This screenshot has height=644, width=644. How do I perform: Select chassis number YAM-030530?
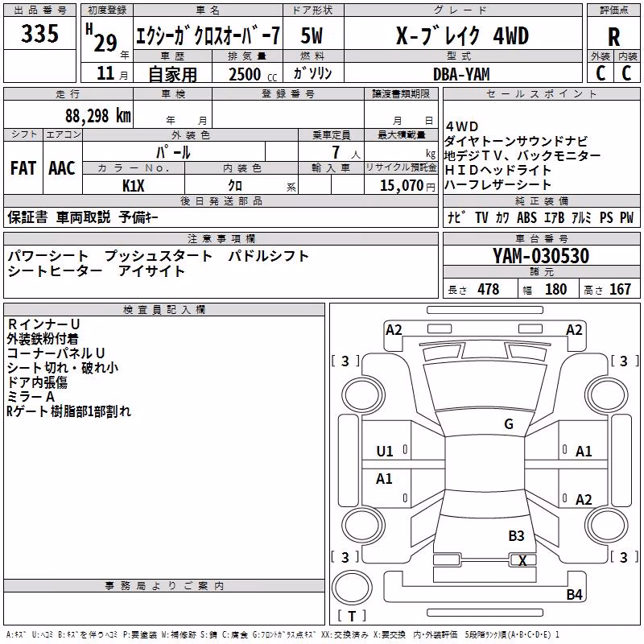pyautogui.click(x=541, y=256)
